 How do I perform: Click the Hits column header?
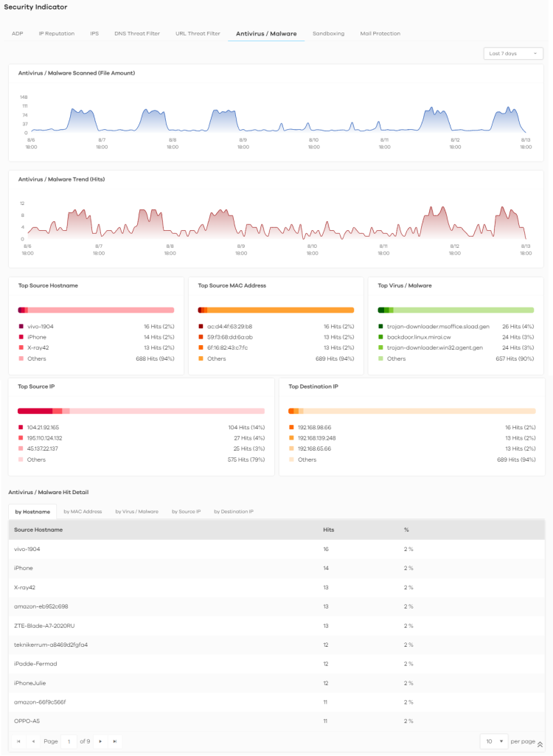pos(329,530)
